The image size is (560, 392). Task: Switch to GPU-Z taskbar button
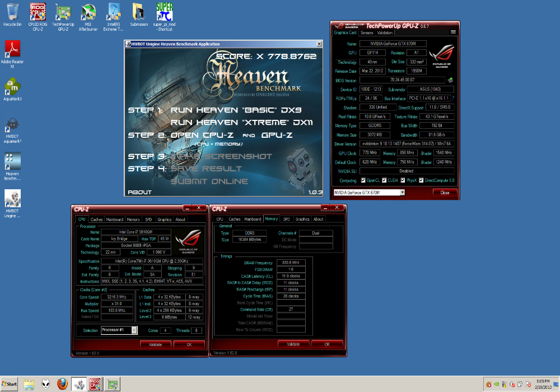[x=113, y=384]
